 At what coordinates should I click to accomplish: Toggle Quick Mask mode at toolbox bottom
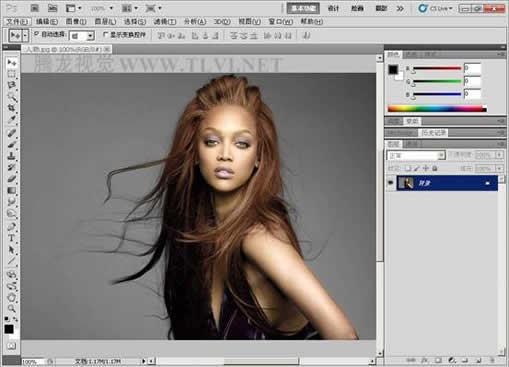pos(12,346)
